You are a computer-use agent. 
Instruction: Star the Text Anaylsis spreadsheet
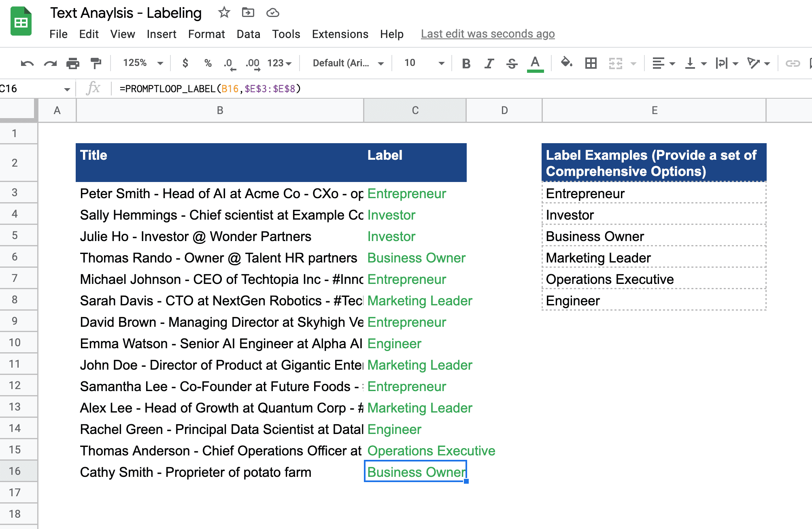(x=223, y=13)
